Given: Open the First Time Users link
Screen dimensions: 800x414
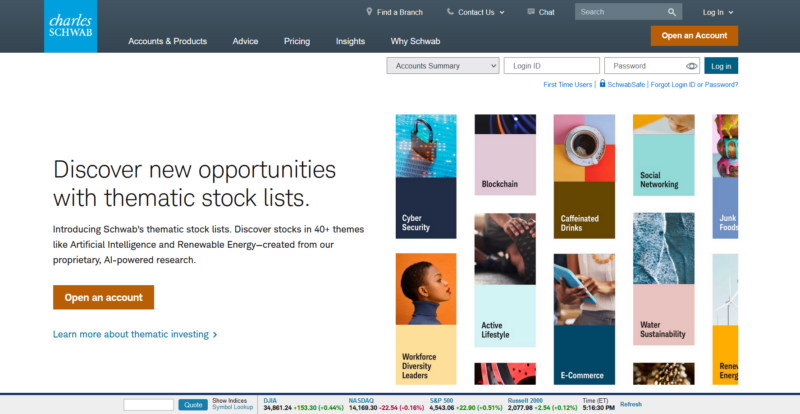Looking at the screenshot, I should tap(567, 85).
